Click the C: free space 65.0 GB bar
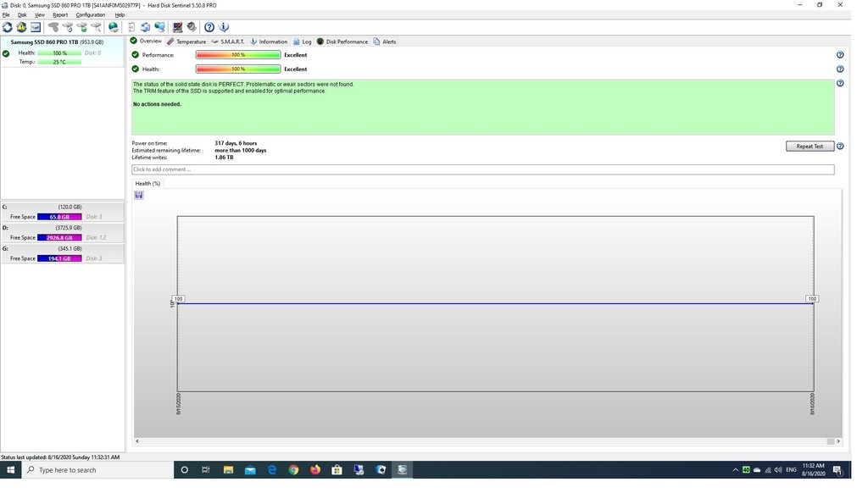 pyautogui.click(x=59, y=217)
